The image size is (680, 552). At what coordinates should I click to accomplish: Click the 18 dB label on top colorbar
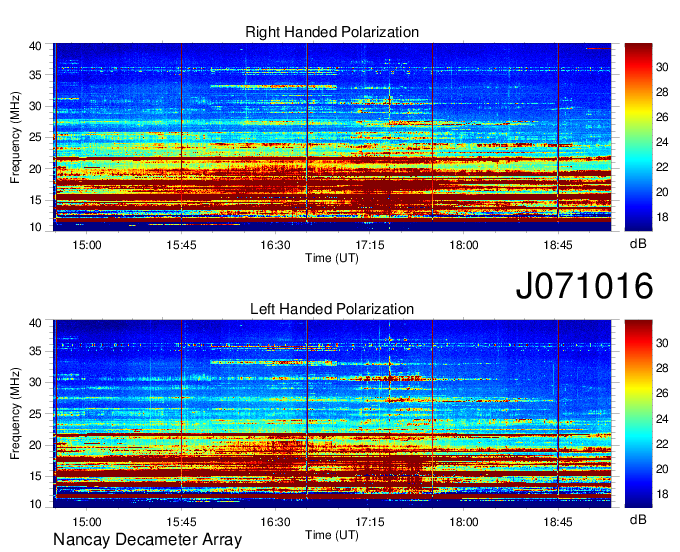(662, 217)
